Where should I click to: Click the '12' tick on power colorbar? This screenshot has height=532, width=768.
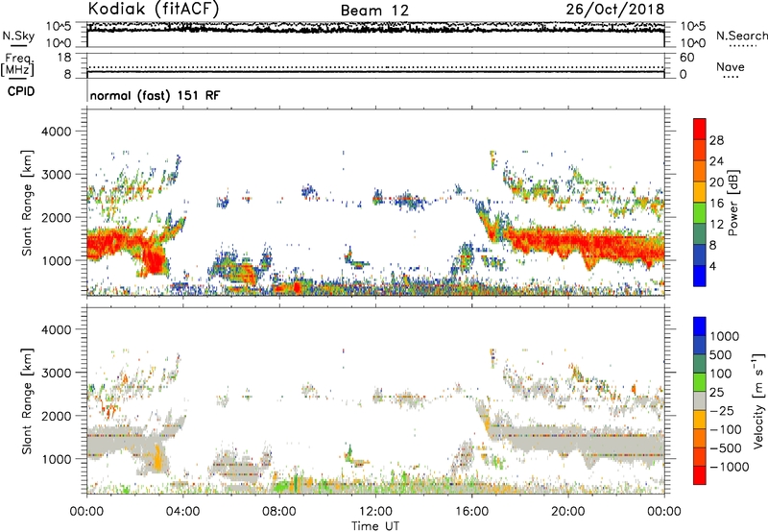pyautogui.click(x=716, y=224)
